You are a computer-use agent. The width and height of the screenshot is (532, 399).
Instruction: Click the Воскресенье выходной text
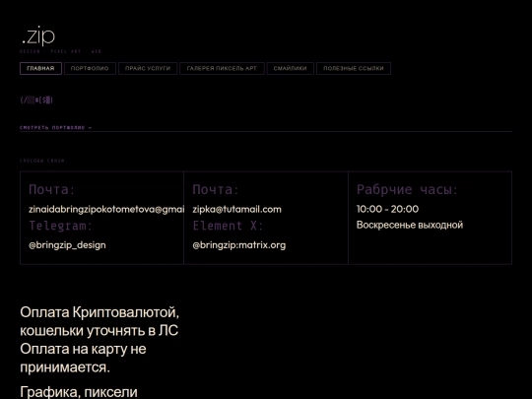[410, 225]
